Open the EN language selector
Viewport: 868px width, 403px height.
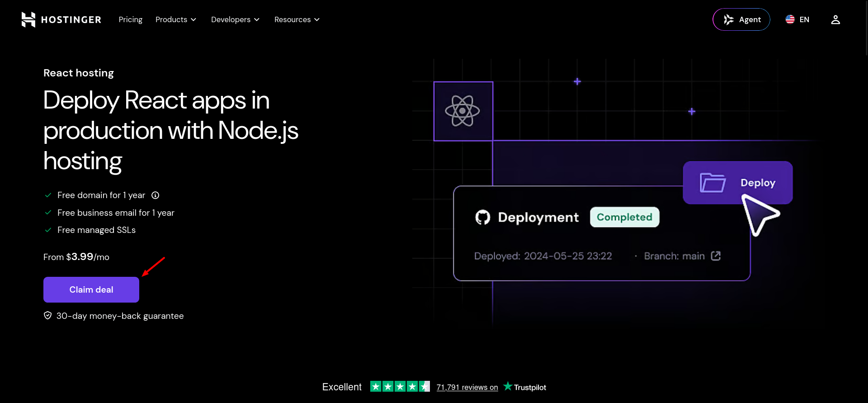(797, 19)
